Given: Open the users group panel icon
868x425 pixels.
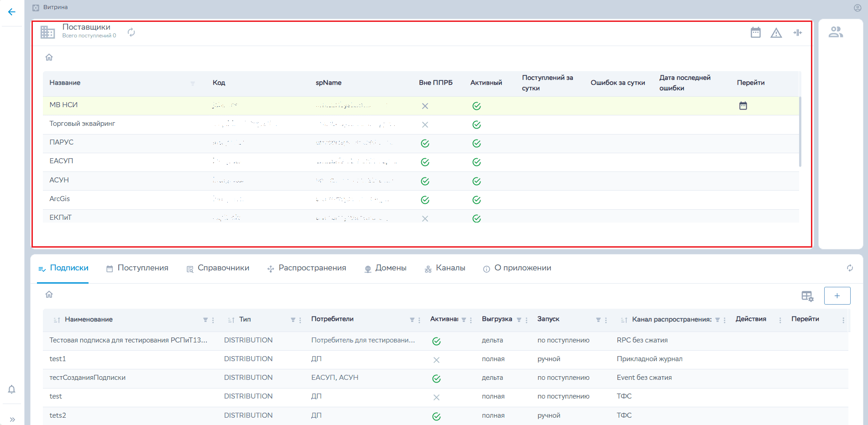Looking at the screenshot, I should (836, 32).
